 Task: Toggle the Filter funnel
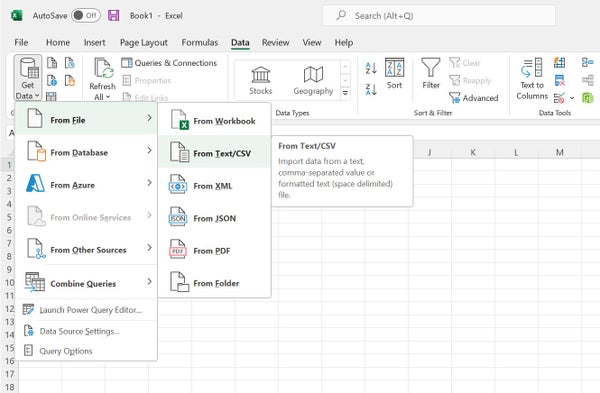(x=430, y=74)
